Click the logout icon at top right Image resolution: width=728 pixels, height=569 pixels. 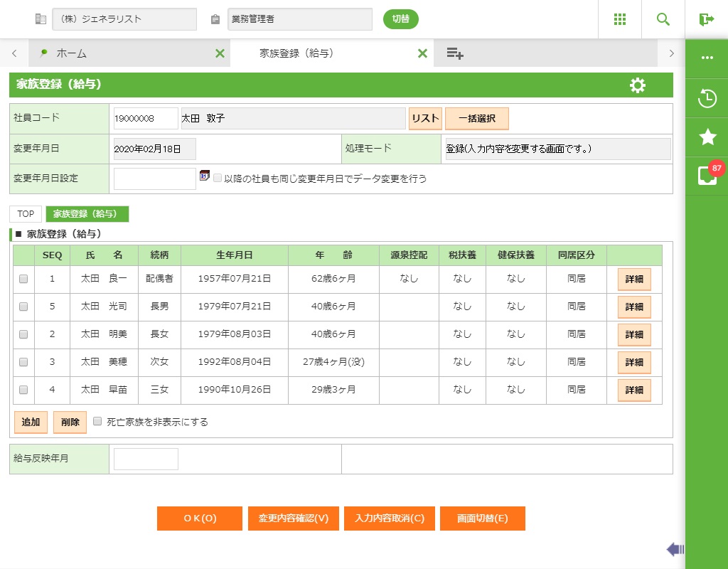click(x=706, y=19)
